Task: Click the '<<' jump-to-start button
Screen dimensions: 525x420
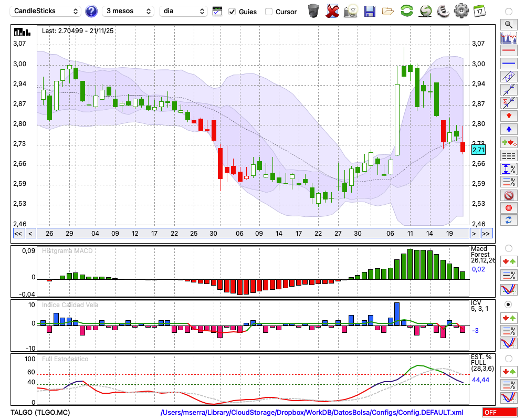Action: click(18, 234)
